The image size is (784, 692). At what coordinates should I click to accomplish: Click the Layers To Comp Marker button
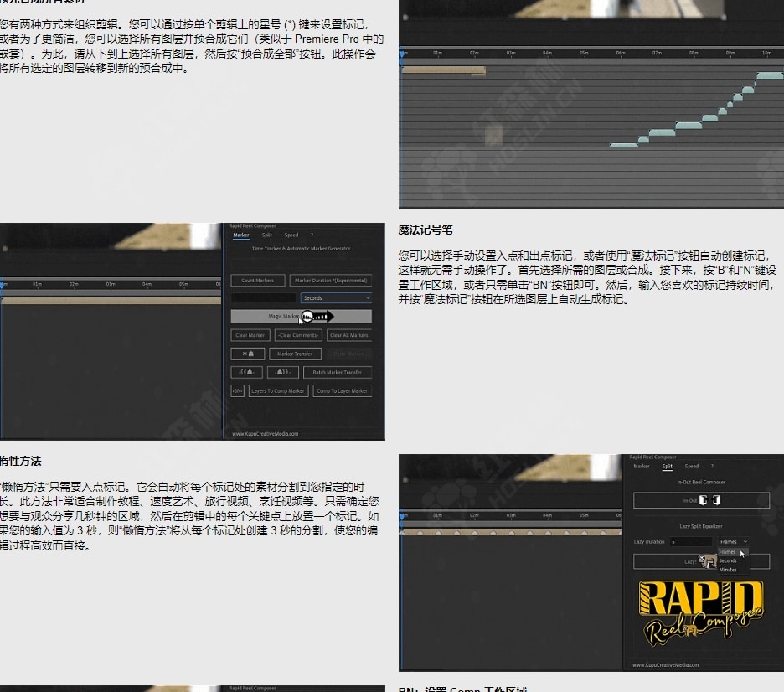point(278,390)
